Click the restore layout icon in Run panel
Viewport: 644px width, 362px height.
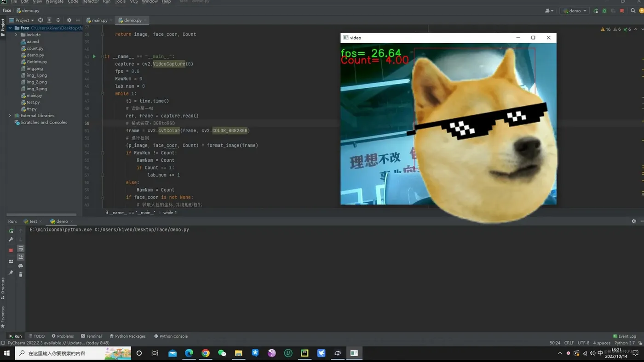tap(11, 261)
